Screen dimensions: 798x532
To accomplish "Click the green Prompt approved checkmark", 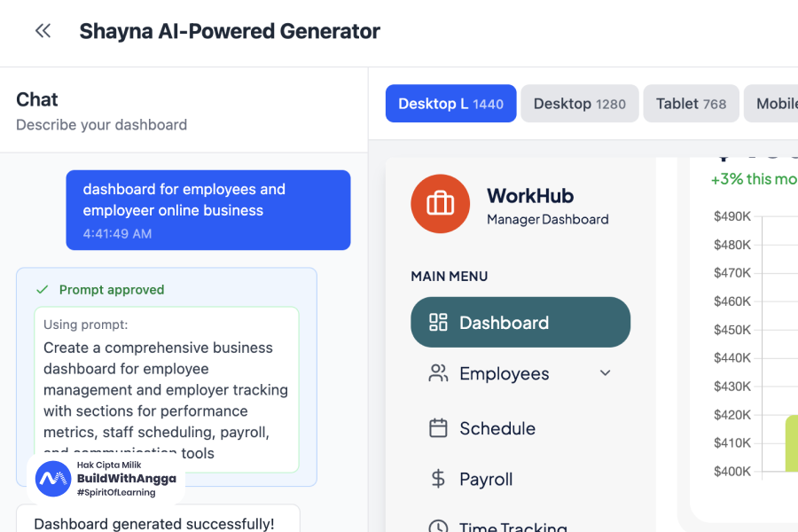I will click(x=42, y=290).
